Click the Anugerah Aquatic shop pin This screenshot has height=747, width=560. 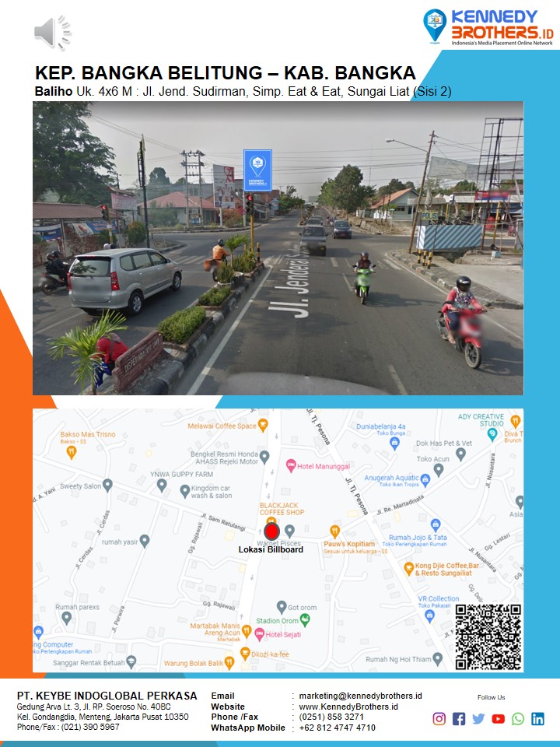point(425,480)
